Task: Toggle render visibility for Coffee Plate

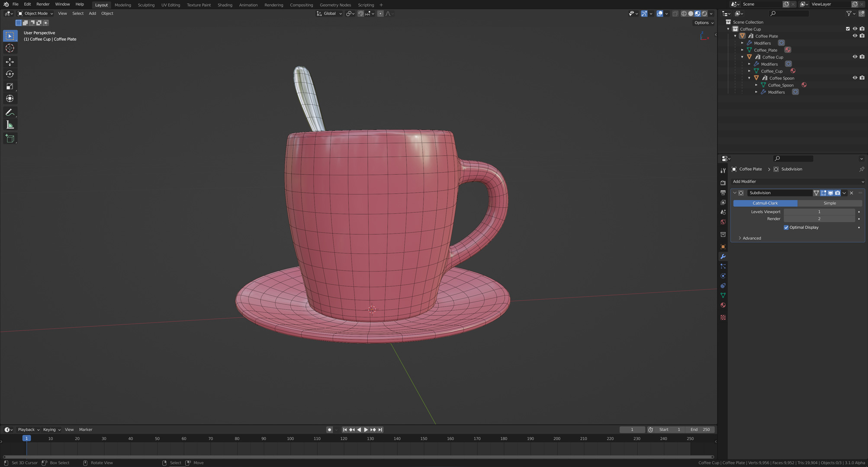Action: click(x=862, y=36)
